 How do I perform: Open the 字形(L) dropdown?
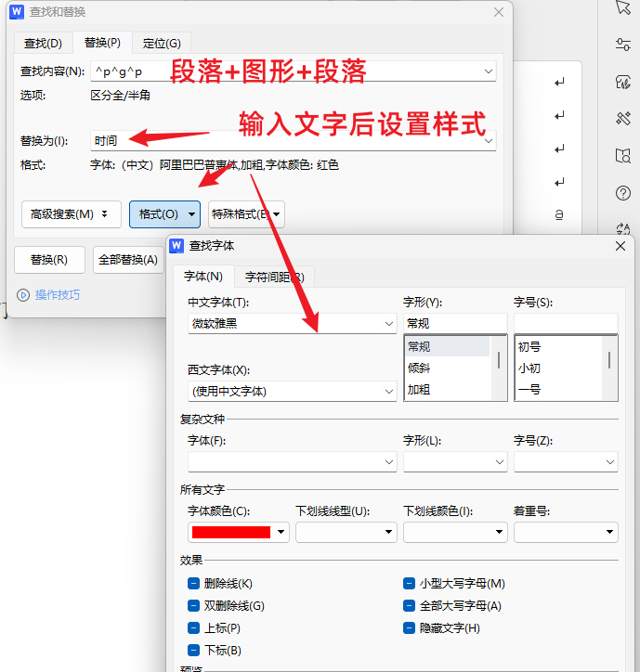(x=455, y=462)
